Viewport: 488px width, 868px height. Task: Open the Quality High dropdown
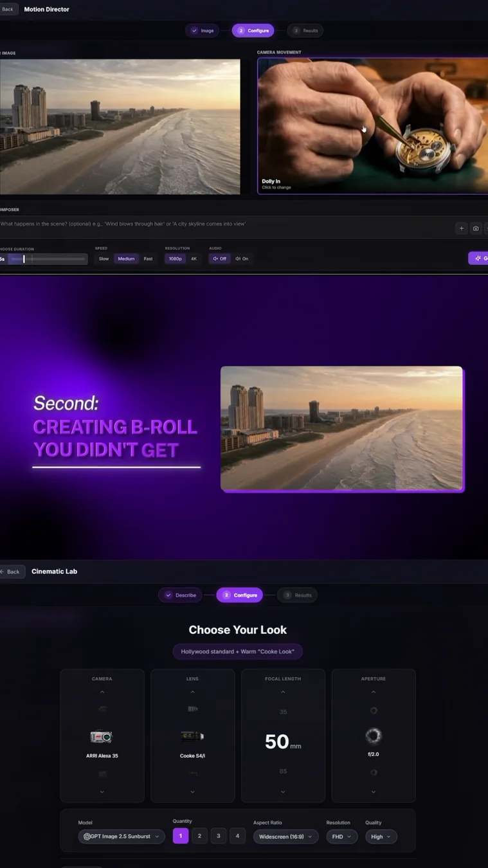[x=381, y=836]
